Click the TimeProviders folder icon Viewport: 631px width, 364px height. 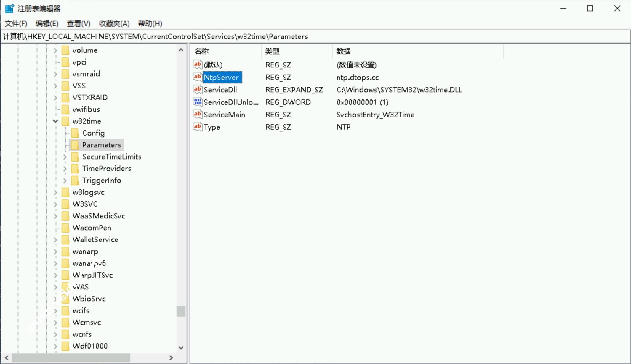point(75,169)
